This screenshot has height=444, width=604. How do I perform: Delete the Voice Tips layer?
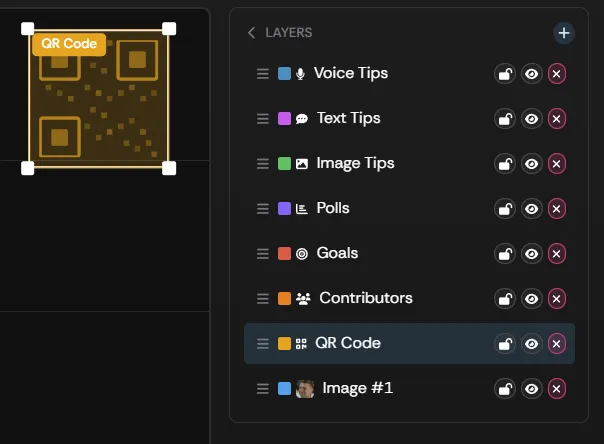pyautogui.click(x=557, y=74)
